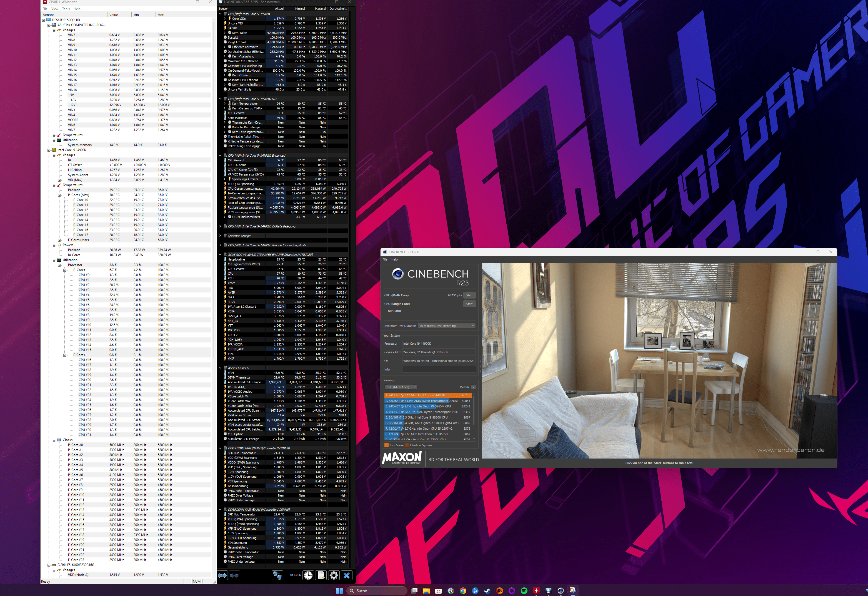Click the Your Score orange swatch
Viewport: 868px width, 596px height.
click(x=386, y=445)
